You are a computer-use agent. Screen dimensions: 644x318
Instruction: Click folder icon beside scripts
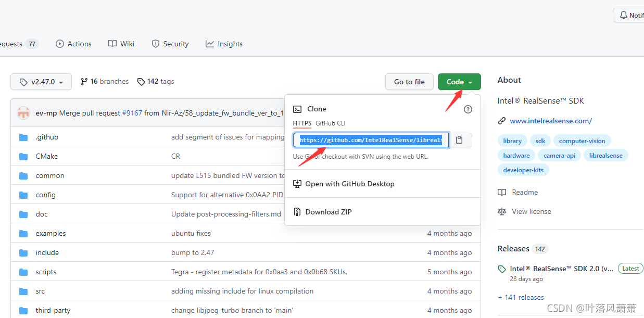pyautogui.click(x=23, y=272)
